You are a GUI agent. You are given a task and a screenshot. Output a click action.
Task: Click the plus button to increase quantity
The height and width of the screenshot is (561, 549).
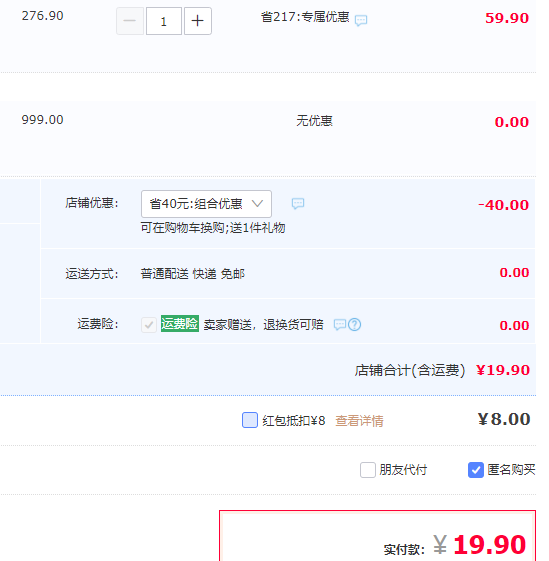coord(198,21)
